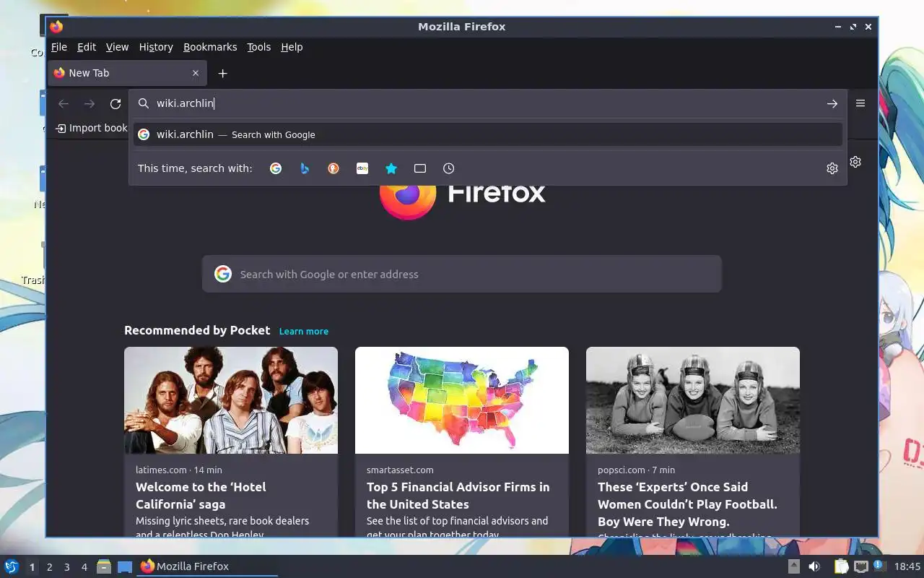Click the Go arrow in address bar
Screen dimensions: 924x578
pos(832,103)
